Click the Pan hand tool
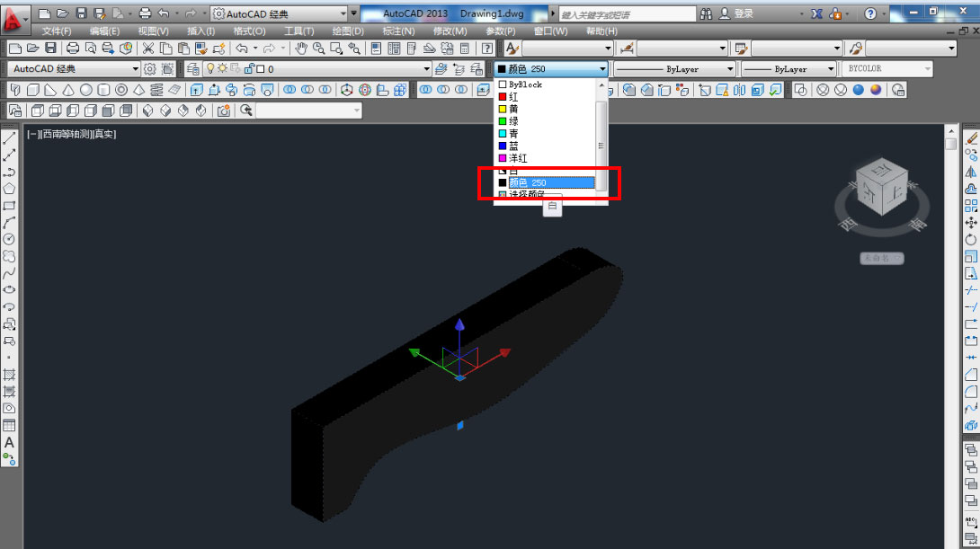The width and height of the screenshot is (980, 549). click(301, 49)
